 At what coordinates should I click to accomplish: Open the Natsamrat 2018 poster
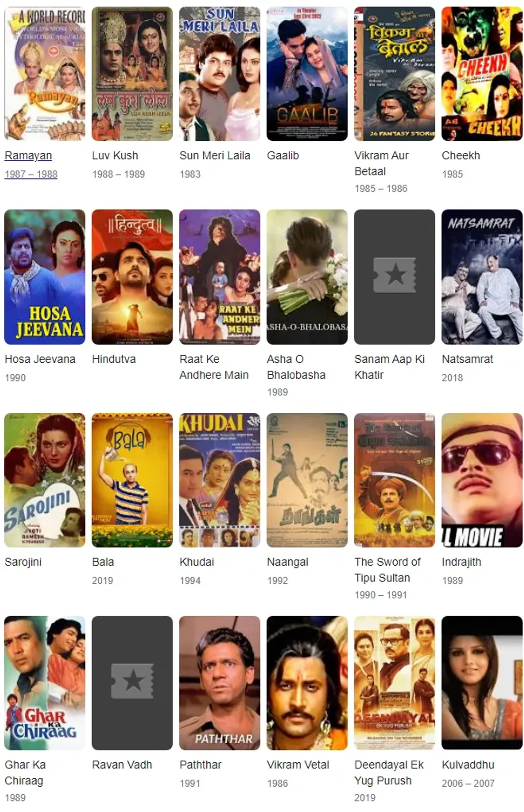pos(482,277)
